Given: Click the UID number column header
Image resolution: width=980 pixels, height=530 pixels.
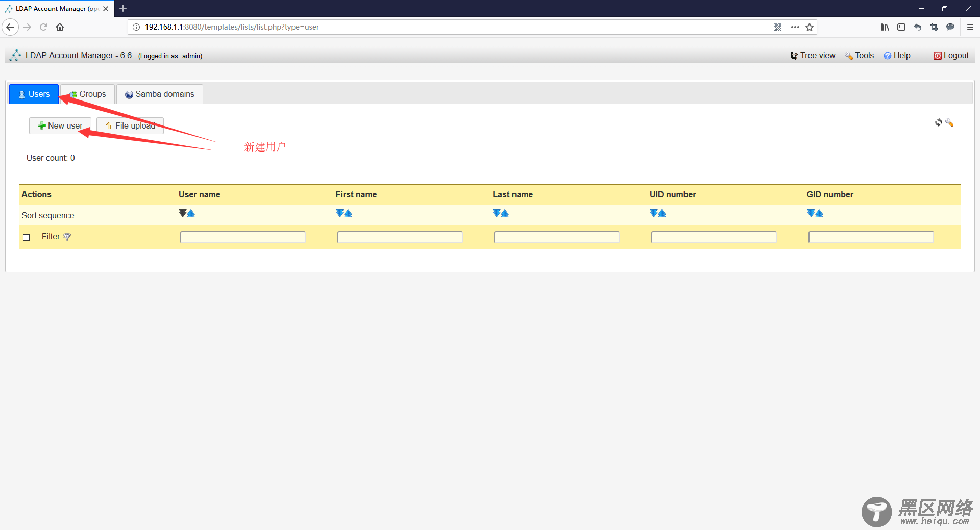Looking at the screenshot, I should [x=673, y=194].
